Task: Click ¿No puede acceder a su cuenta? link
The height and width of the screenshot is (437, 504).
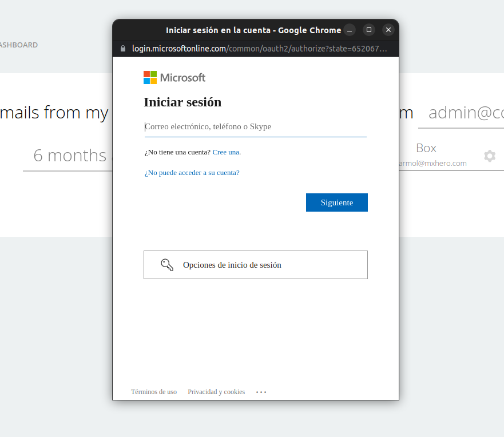Action: [192, 173]
